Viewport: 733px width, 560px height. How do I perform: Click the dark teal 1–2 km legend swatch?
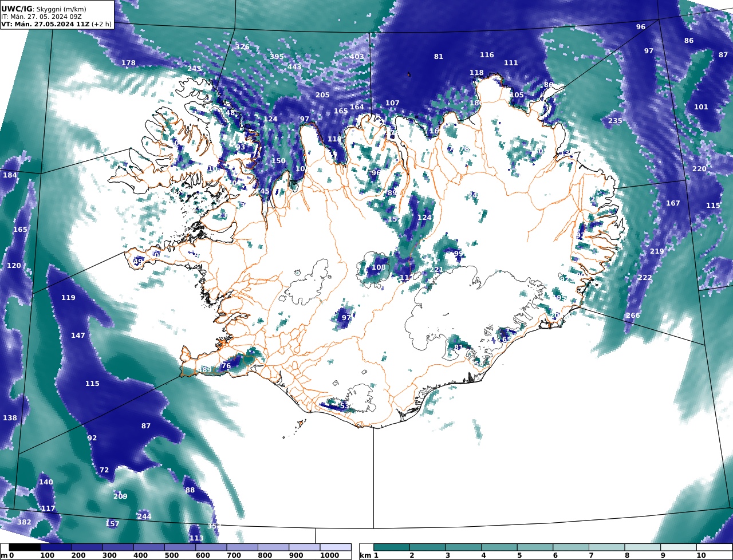pos(392,547)
